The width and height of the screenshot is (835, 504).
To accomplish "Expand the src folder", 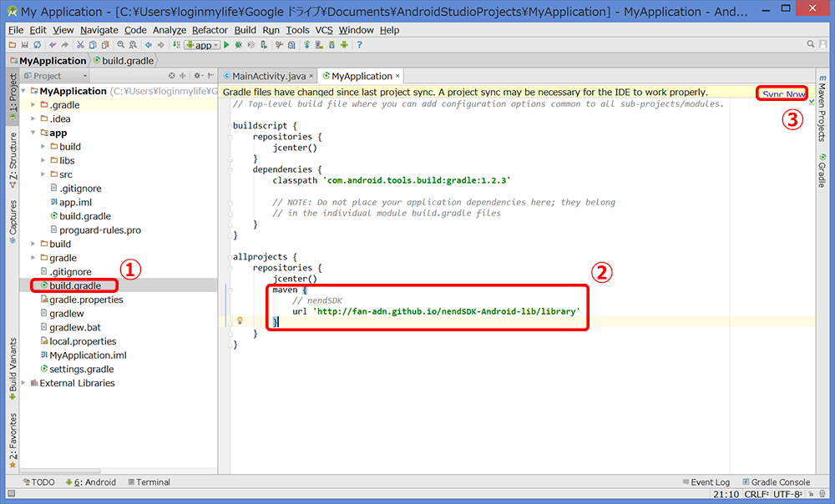I will coord(43,174).
